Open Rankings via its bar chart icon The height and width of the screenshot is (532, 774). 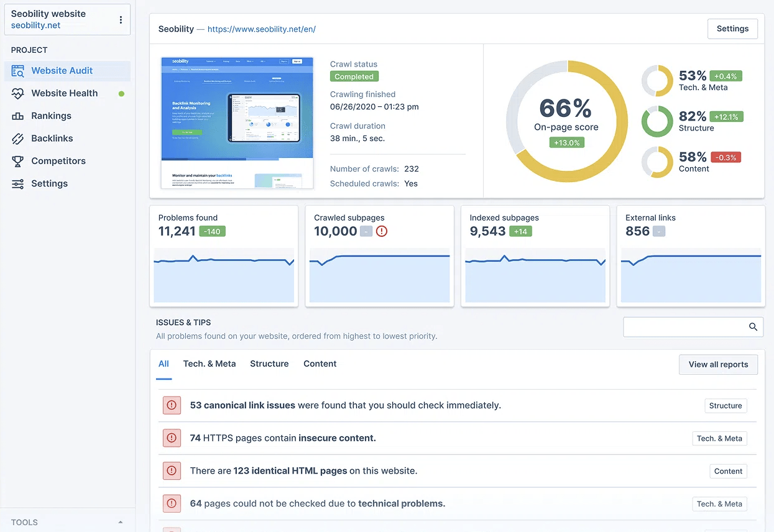[18, 116]
